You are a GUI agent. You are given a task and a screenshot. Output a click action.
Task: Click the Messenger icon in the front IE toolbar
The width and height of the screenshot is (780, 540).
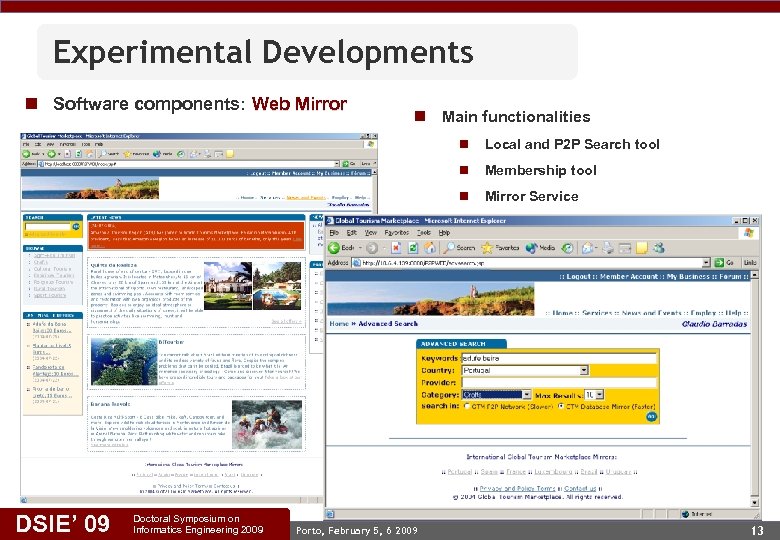pyautogui.click(x=659, y=248)
